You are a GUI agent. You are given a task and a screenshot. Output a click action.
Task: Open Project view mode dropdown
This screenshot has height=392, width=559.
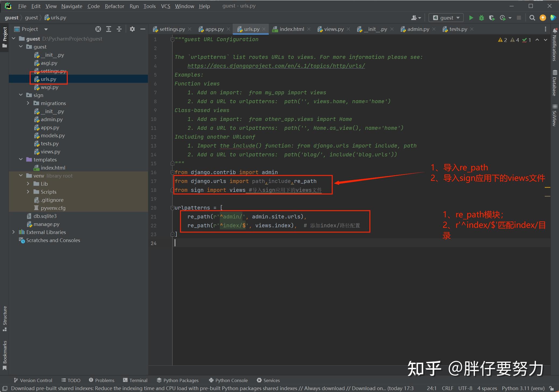tap(46, 29)
